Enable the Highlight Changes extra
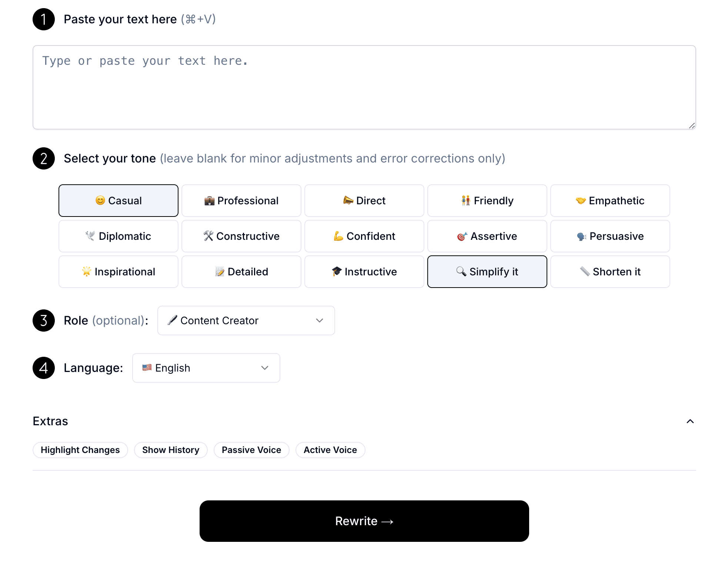This screenshot has height=567, width=728. pyautogui.click(x=80, y=450)
